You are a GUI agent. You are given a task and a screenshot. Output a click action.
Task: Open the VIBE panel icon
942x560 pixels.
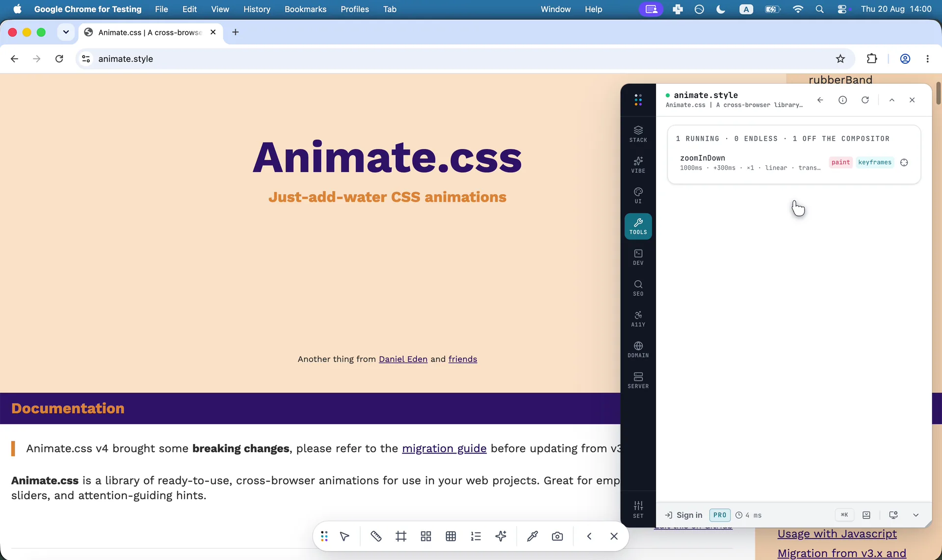[x=638, y=165]
